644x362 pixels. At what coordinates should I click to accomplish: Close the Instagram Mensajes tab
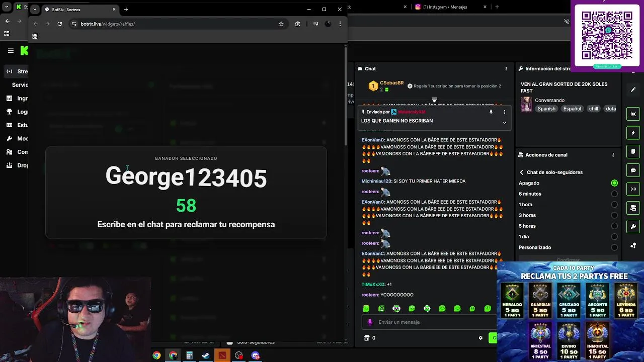485,7
